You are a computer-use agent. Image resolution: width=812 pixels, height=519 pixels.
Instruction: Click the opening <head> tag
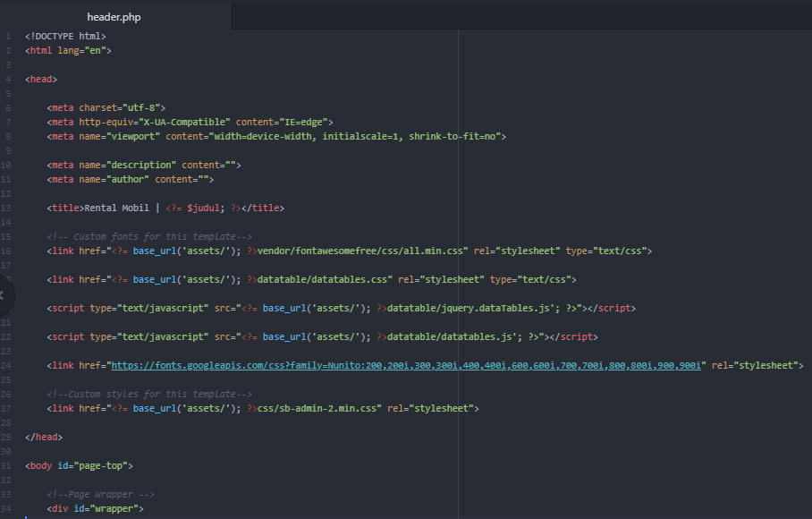point(41,80)
